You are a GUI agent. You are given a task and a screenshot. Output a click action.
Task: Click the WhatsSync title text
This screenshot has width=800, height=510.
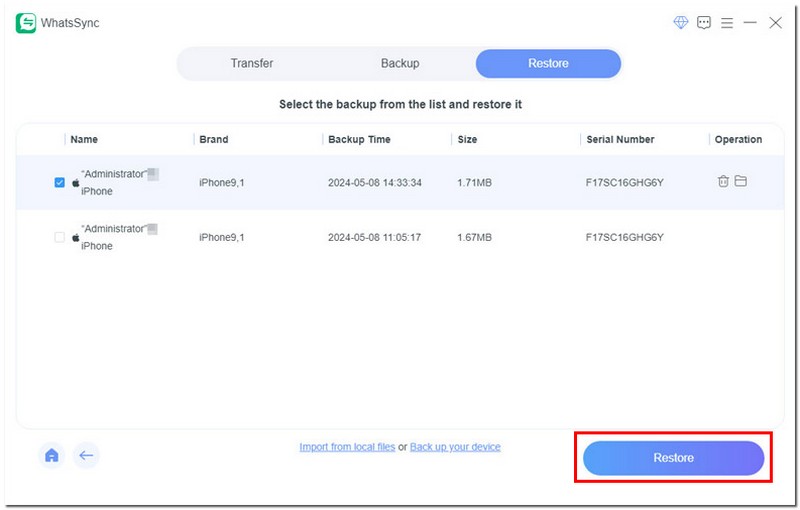pyautogui.click(x=70, y=23)
